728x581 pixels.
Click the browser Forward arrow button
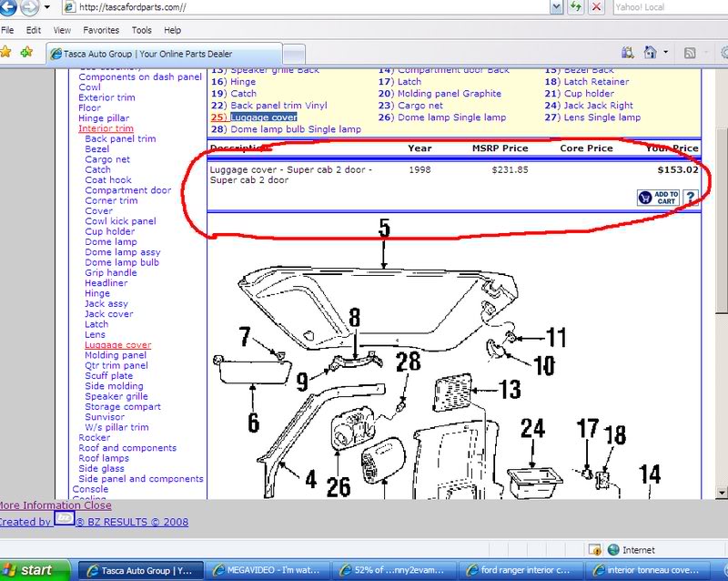click(x=29, y=7)
